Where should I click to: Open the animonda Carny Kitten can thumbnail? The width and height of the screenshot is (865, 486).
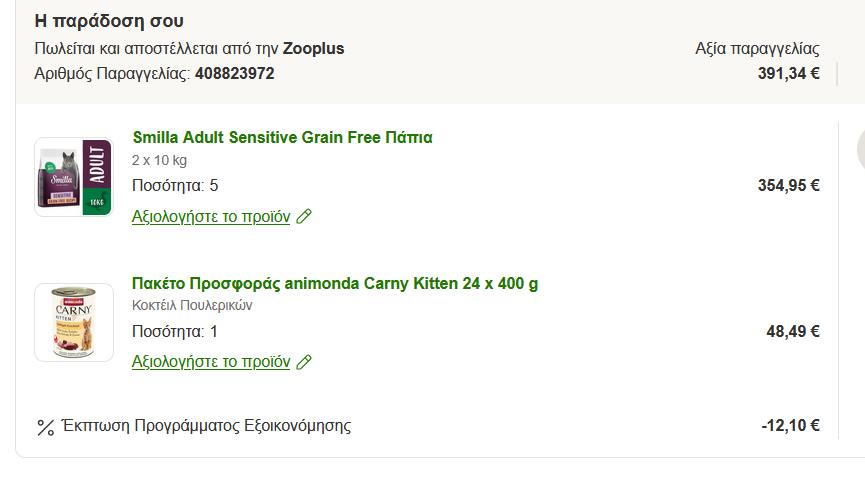pyautogui.click(x=73, y=322)
